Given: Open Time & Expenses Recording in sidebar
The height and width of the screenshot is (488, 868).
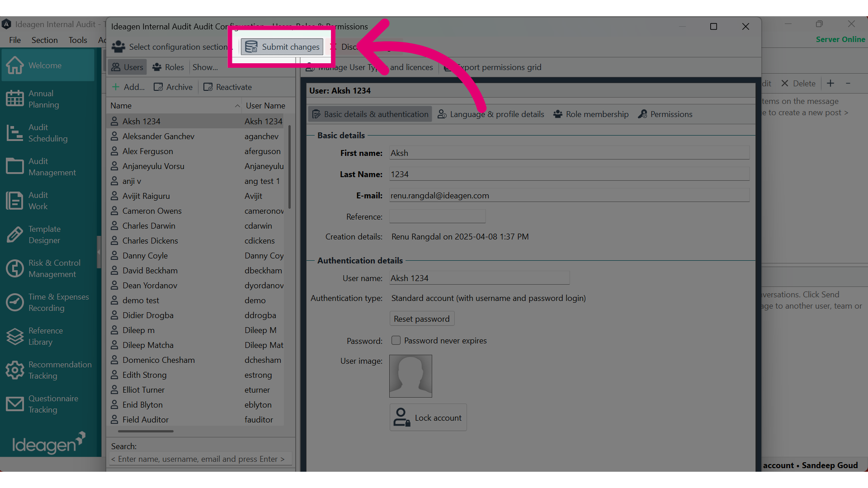Looking at the screenshot, I should [48, 302].
